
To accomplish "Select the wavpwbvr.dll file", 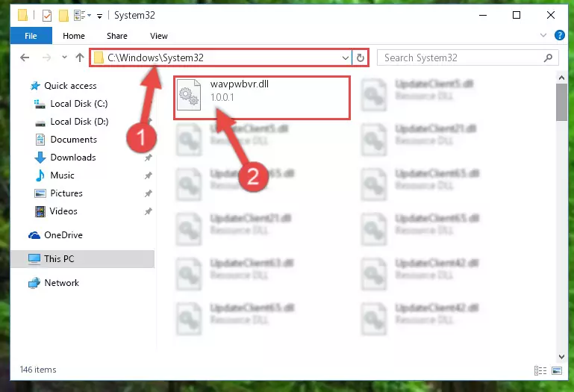I will pos(262,98).
